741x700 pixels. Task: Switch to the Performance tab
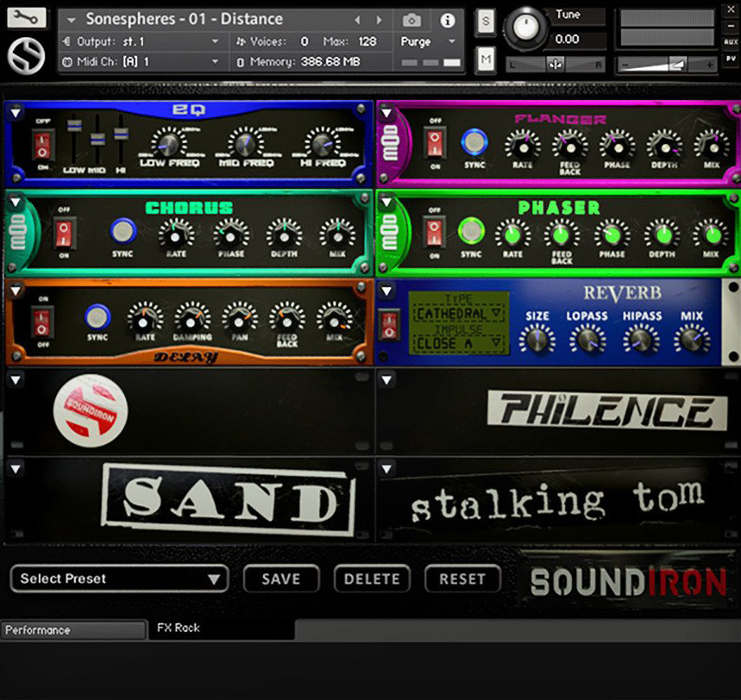(37, 630)
